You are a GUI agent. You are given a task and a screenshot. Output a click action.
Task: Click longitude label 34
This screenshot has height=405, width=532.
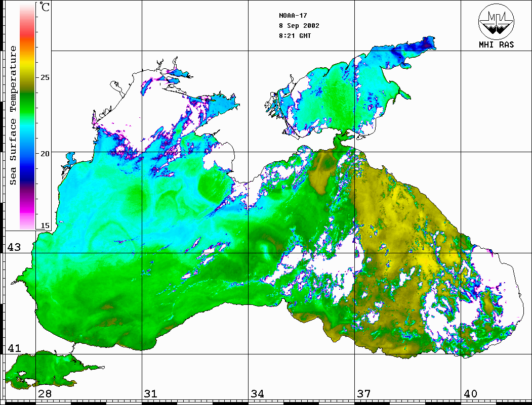click(257, 393)
